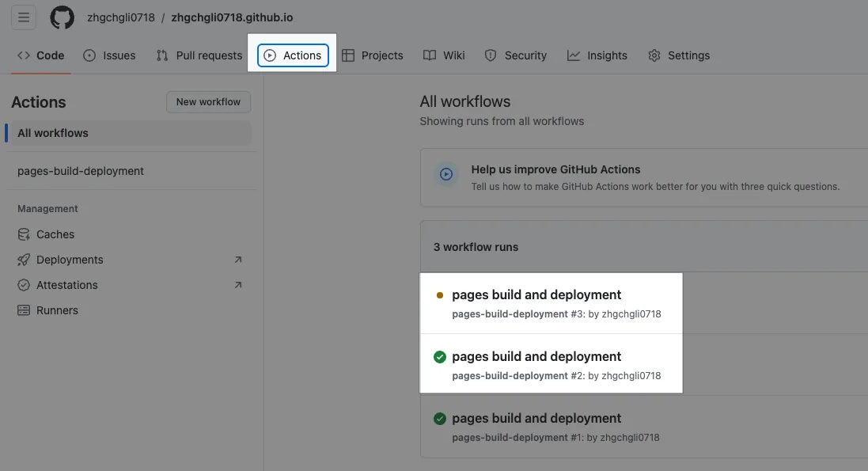Select the Insights tab
The width and height of the screenshot is (868, 471).
pyautogui.click(x=597, y=55)
